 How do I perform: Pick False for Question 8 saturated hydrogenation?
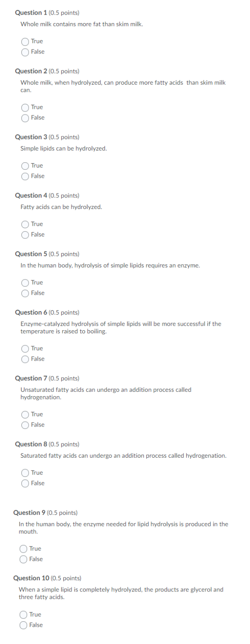[25, 484]
